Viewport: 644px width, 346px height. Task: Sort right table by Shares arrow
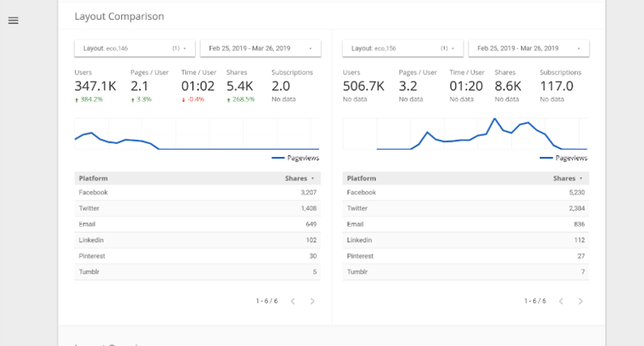[581, 178]
